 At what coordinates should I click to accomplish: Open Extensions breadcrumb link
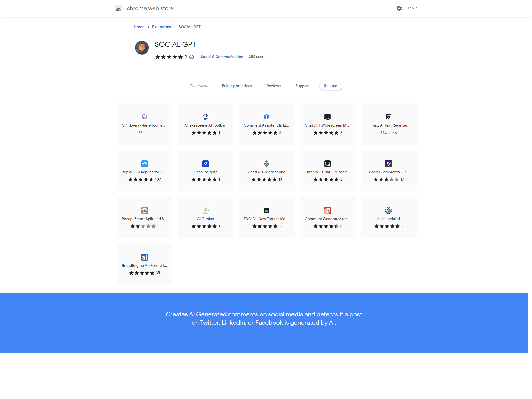pyautogui.click(x=162, y=27)
